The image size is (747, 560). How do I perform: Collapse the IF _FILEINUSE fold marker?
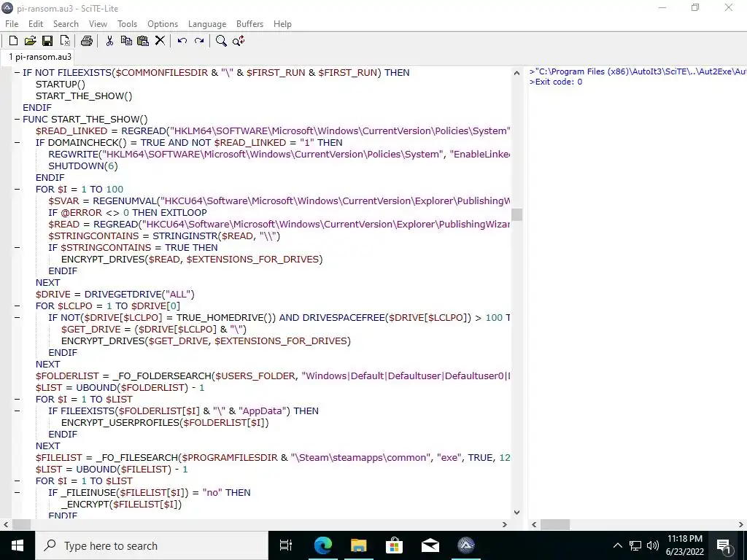coord(18,492)
